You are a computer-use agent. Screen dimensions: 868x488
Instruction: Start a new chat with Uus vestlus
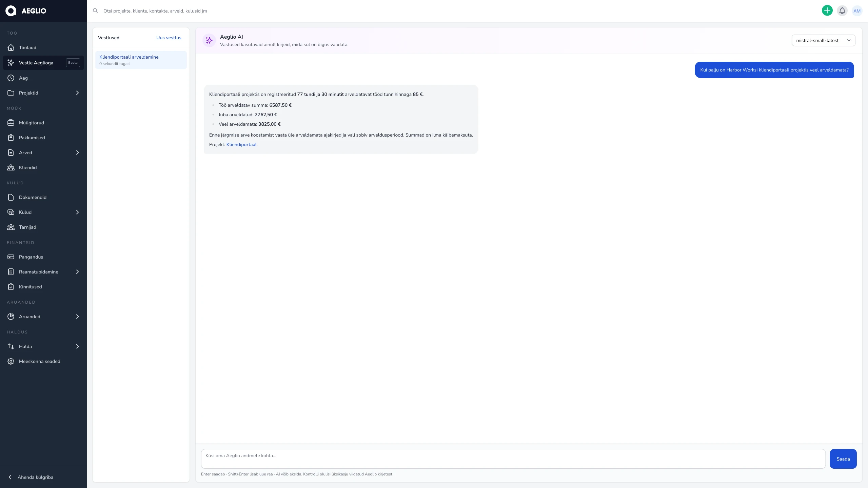click(169, 38)
